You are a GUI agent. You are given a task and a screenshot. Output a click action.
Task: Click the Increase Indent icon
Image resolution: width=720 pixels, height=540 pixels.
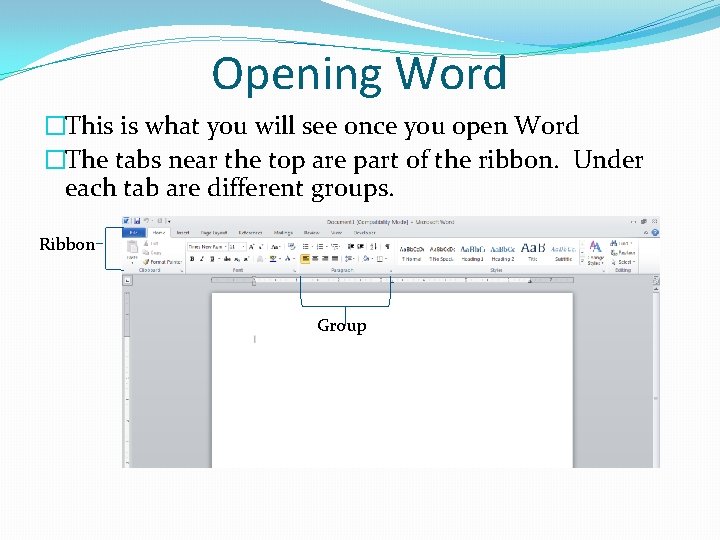point(360,247)
